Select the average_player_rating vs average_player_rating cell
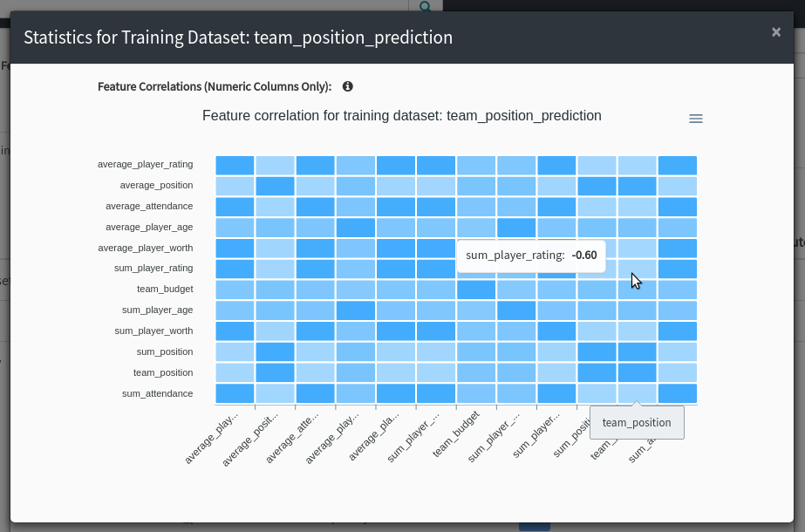This screenshot has height=532, width=805. (x=235, y=166)
